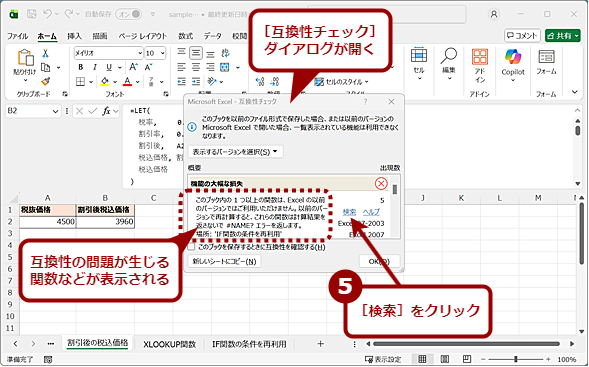
Task: Open the Data (データ) tab
Action: (x=213, y=36)
